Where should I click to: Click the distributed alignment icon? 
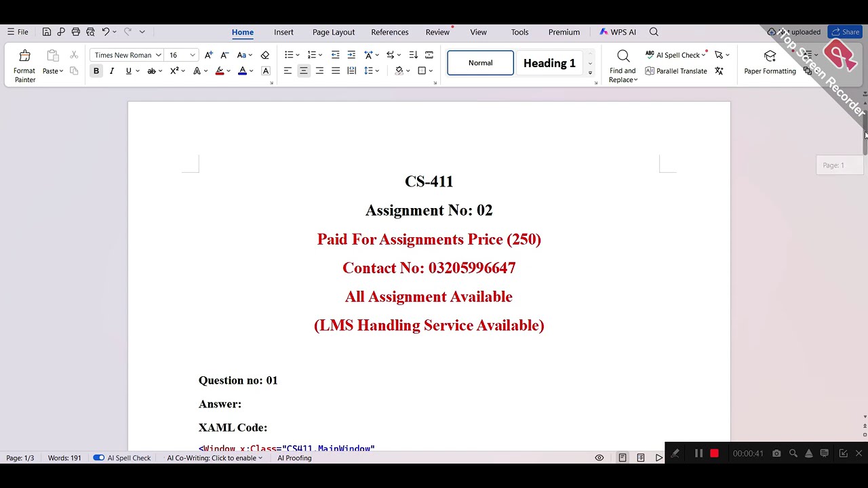click(x=351, y=70)
